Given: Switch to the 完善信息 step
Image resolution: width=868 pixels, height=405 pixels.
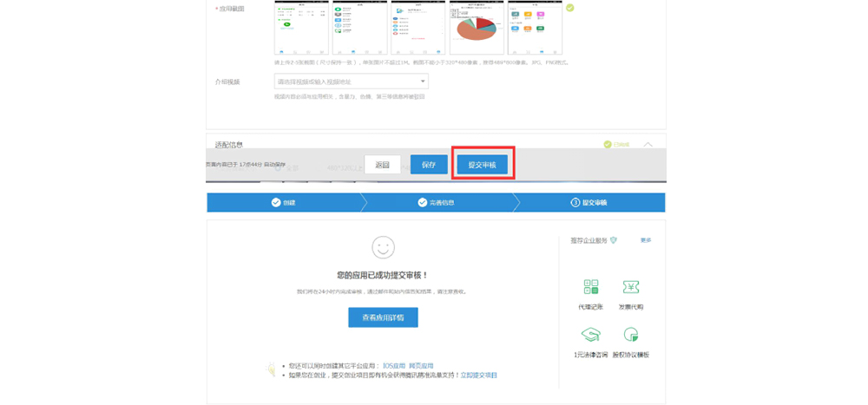Looking at the screenshot, I should (436, 202).
